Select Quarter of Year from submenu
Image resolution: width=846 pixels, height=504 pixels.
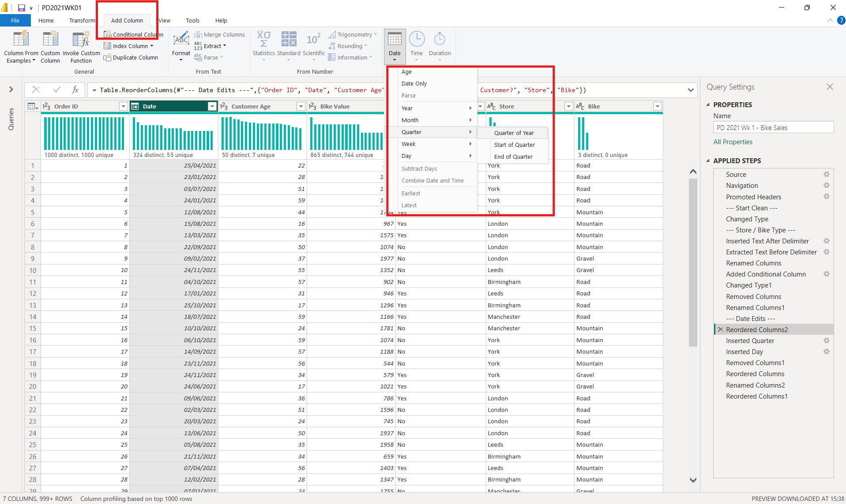pos(514,133)
